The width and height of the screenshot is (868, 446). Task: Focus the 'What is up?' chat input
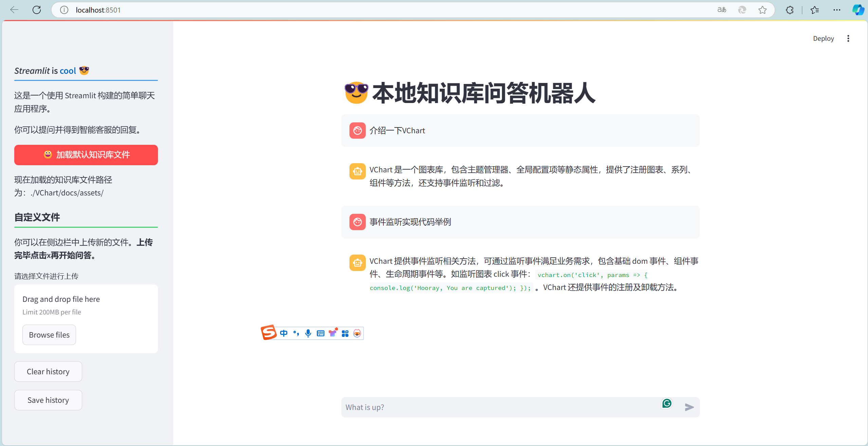coord(499,407)
